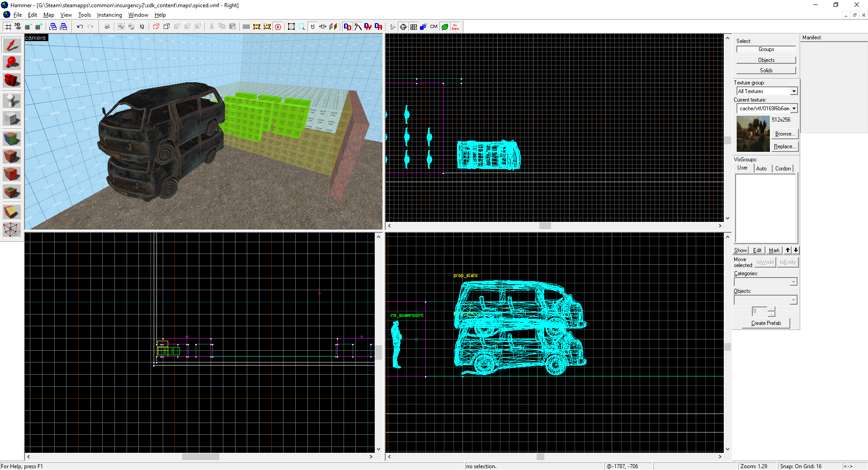Expand the Categories dropdown
The image size is (868, 470).
793,282
